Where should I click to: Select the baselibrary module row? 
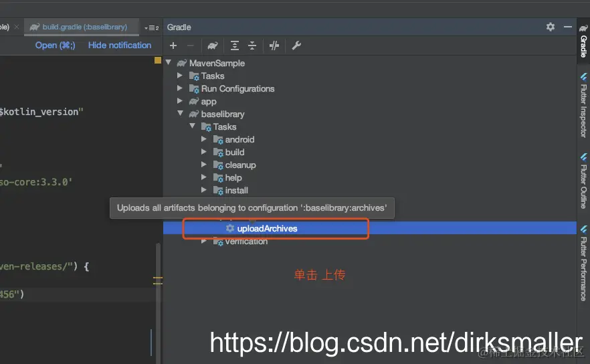pyautogui.click(x=369, y=114)
